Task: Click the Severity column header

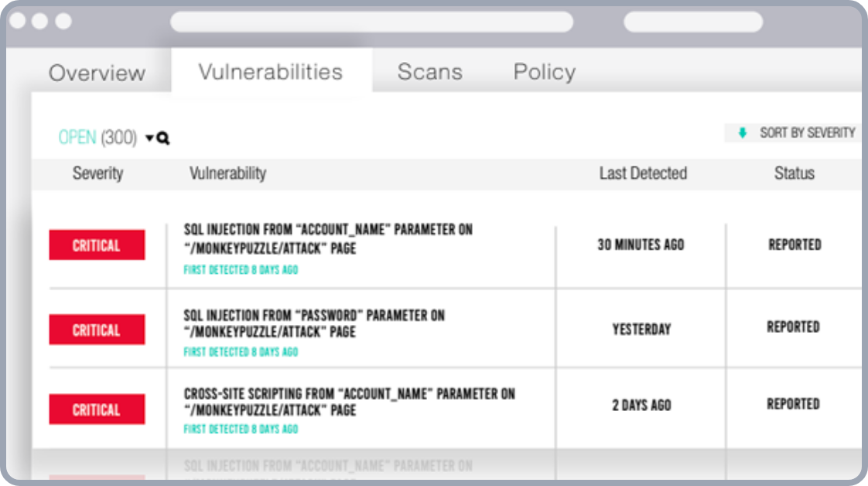Action: pyautogui.click(x=97, y=173)
